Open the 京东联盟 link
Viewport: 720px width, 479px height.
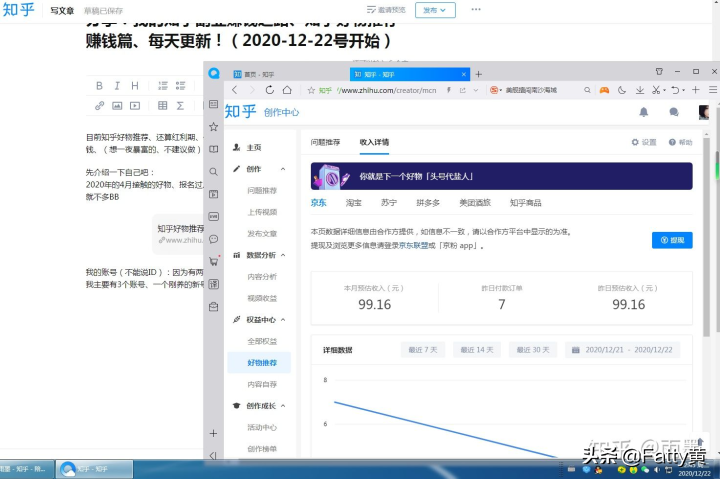click(413, 246)
